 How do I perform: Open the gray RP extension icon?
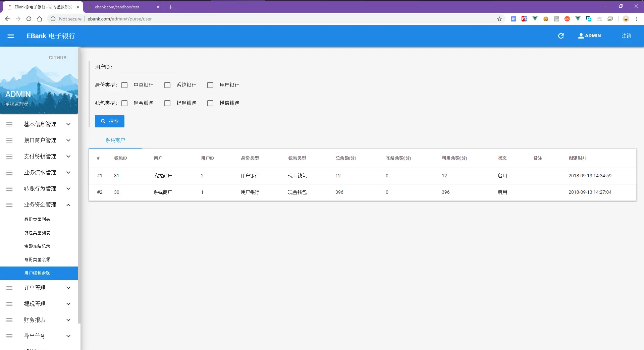[556, 19]
